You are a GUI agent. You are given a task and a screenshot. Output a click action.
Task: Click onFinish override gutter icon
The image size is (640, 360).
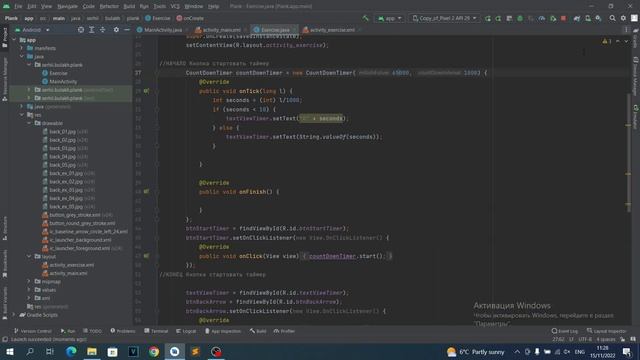pyautogui.click(x=146, y=191)
